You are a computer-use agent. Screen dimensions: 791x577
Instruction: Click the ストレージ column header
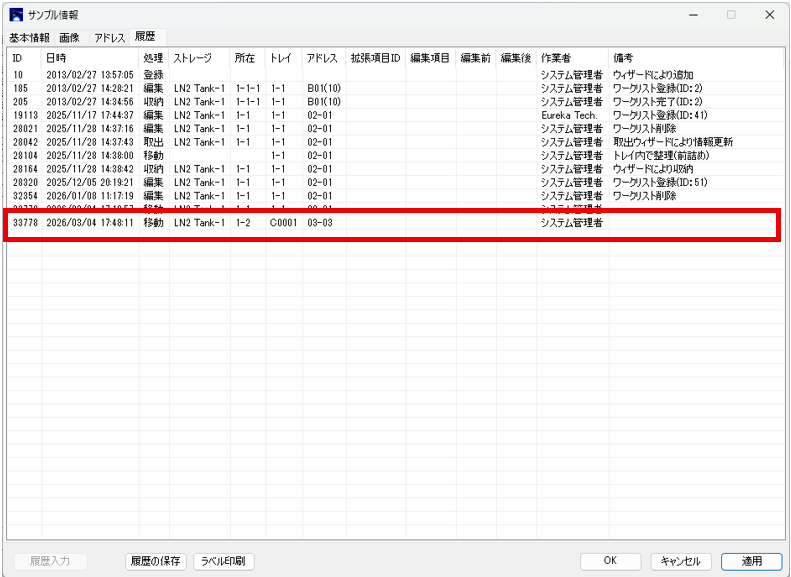[199, 58]
